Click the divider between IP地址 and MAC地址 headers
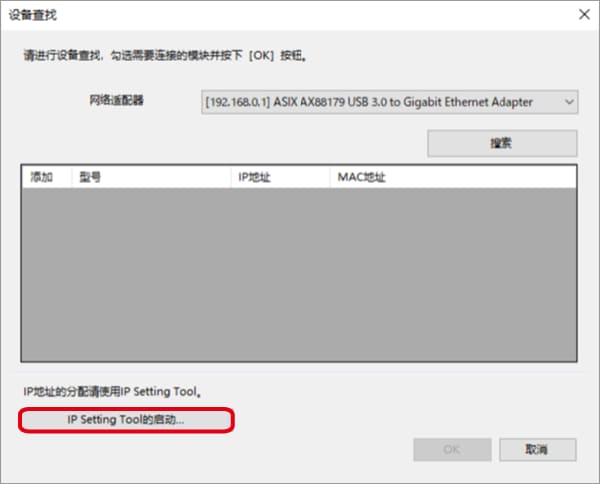600x484 pixels. tap(330, 177)
